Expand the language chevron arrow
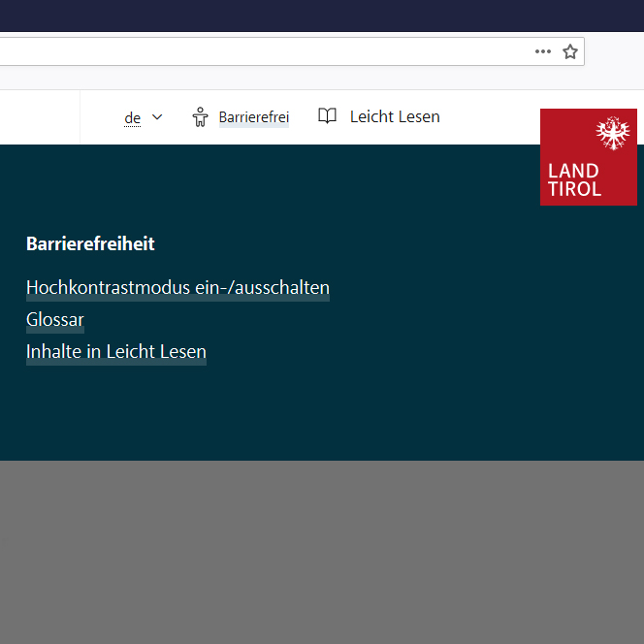This screenshot has width=644, height=644. (x=157, y=117)
